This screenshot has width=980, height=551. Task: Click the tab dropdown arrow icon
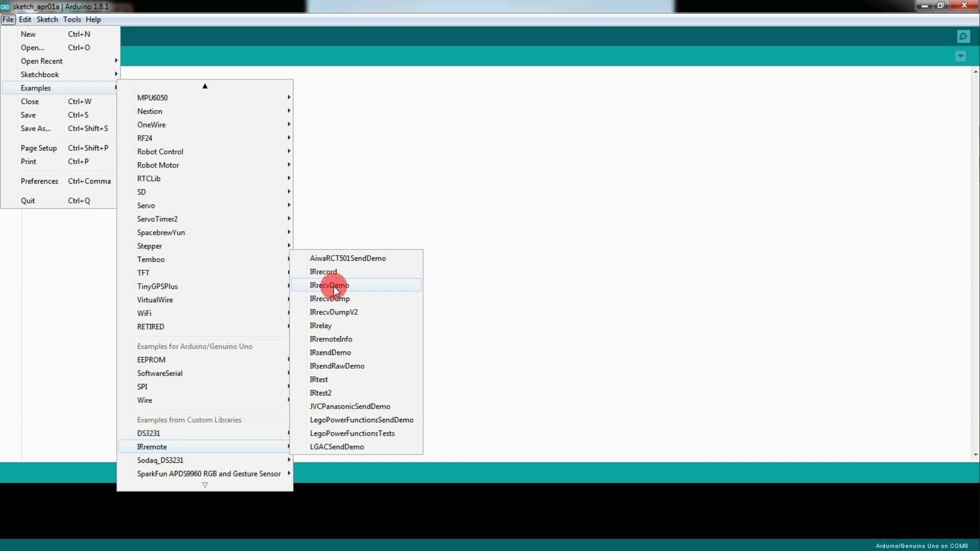tap(961, 56)
